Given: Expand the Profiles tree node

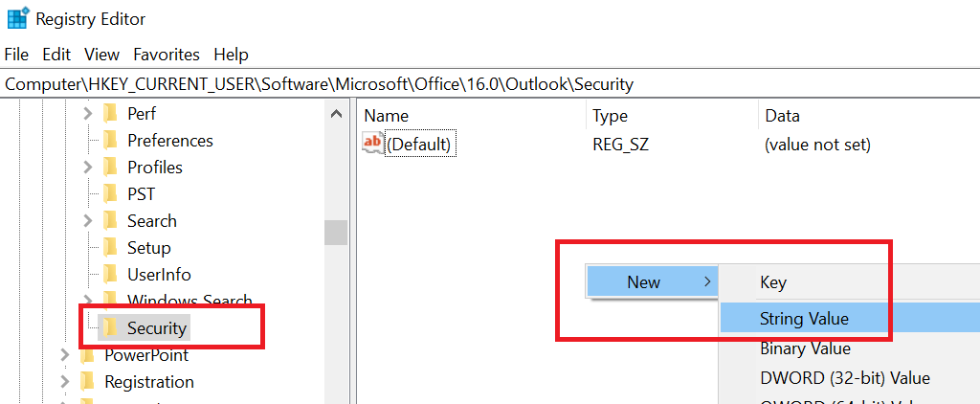Looking at the screenshot, I should pyautogui.click(x=88, y=167).
